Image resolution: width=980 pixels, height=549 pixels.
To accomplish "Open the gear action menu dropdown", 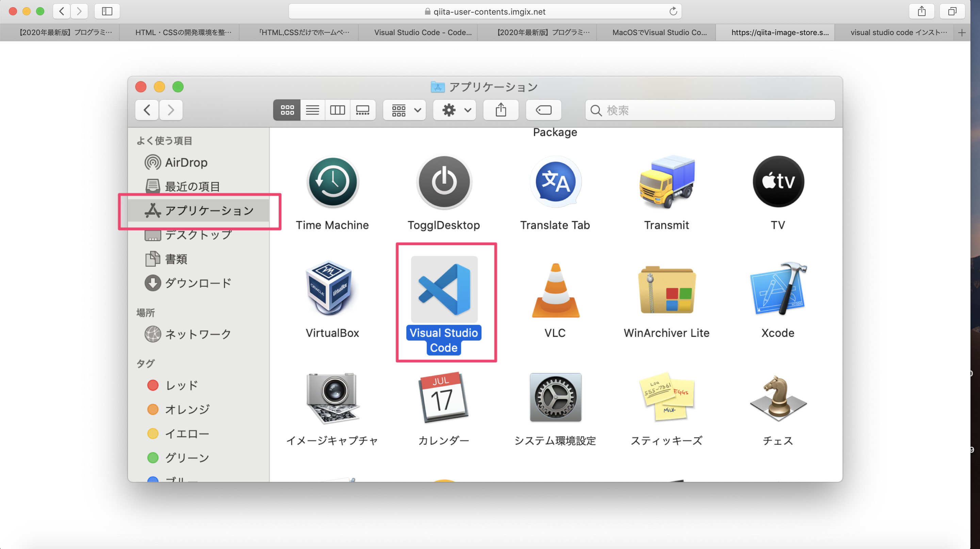I will pyautogui.click(x=455, y=110).
